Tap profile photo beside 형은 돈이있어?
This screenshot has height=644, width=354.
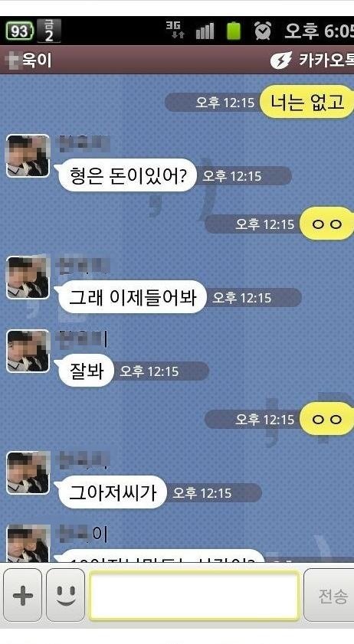[28, 156]
